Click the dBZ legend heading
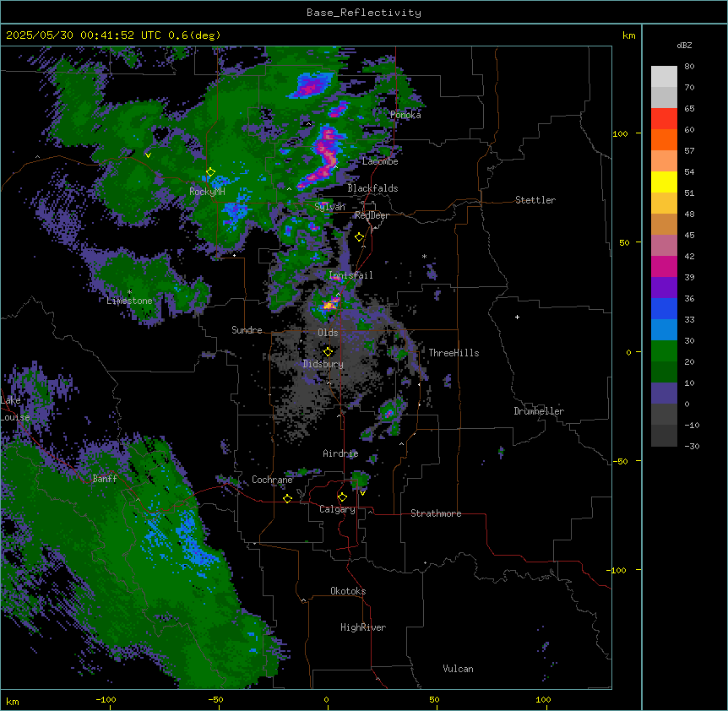The image size is (728, 711). pyautogui.click(x=684, y=45)
